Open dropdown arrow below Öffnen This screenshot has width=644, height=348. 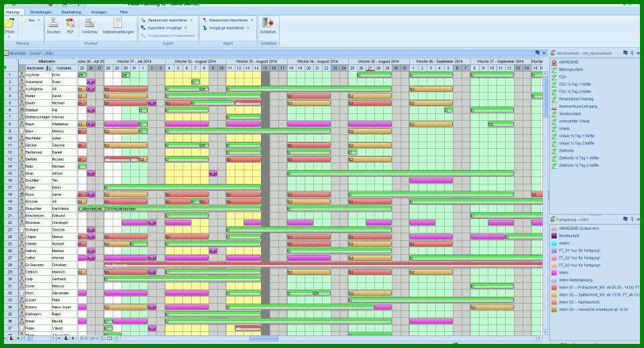point(9,36)
